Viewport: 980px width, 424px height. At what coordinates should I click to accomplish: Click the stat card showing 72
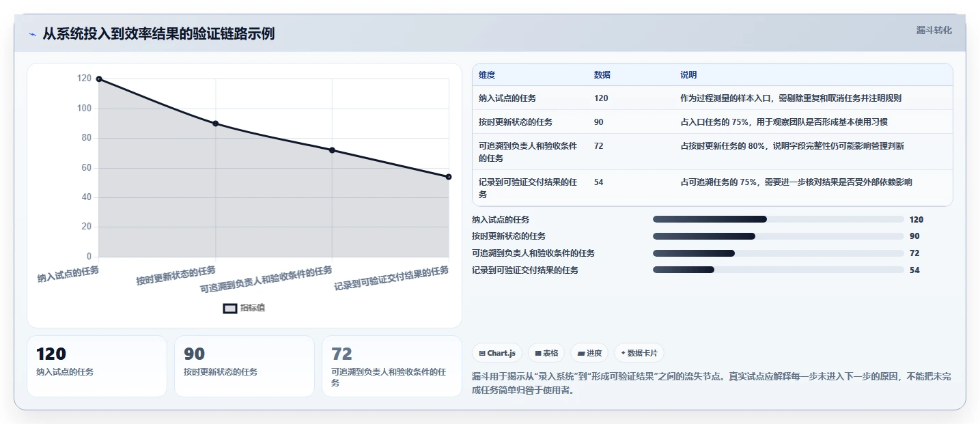tap(392, 366)
